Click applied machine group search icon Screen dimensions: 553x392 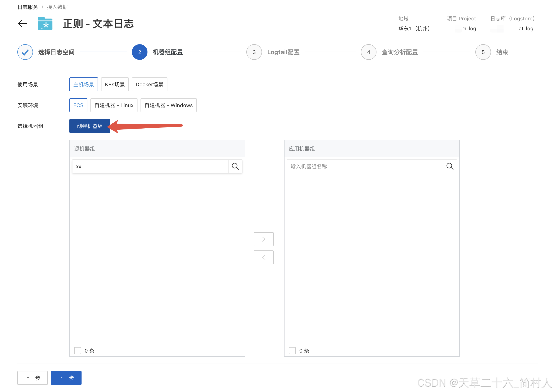tap(450, 166)
